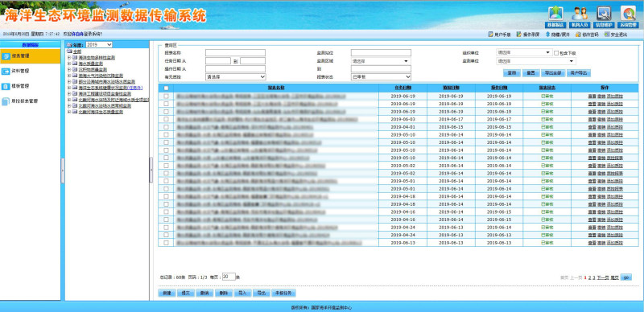The width and height of the screenshot is (644, 312).
Task: Open the 监测区域 dropdown
Action: point(381,61)
